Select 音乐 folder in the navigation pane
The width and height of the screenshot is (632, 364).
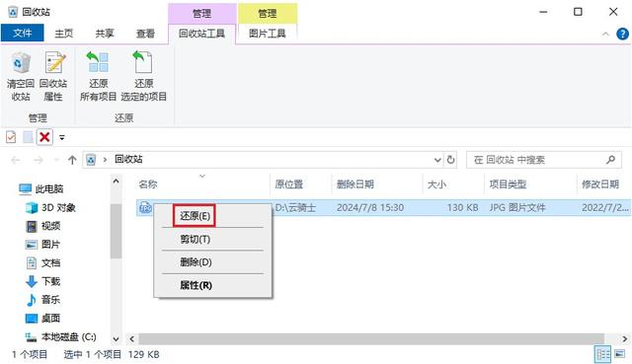pyautogui.click(x=42, y=300)
